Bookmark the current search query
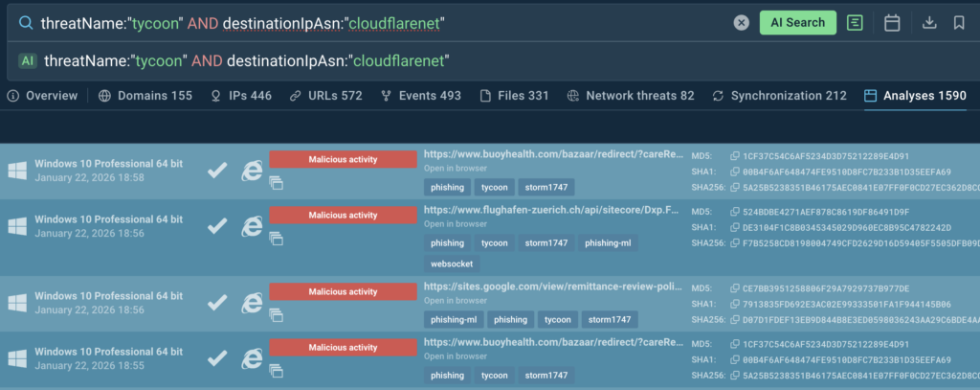This screenshot has height=390, width=980. 959,23
